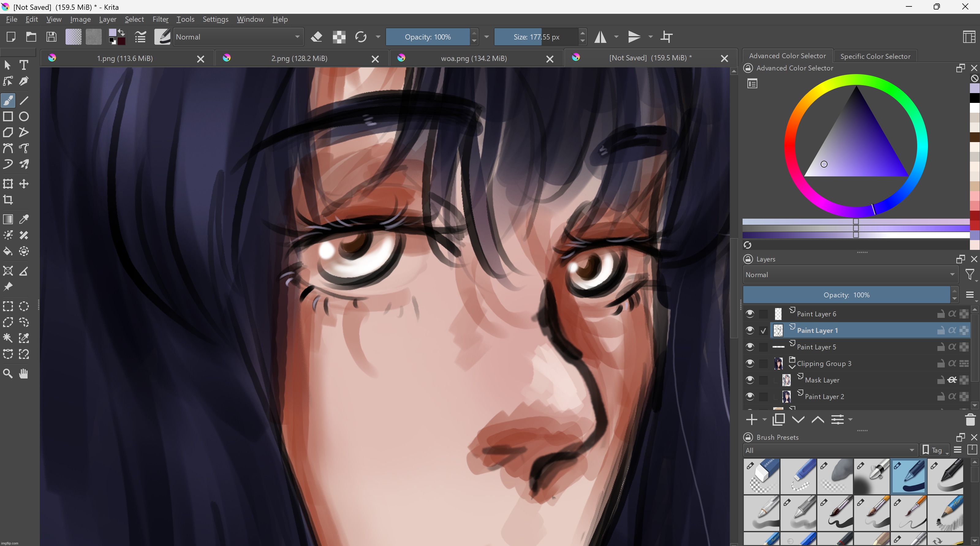980x546 pixels.
Task: Select the Crop tool
Action: pyautogui.click(x=8, y=200)
